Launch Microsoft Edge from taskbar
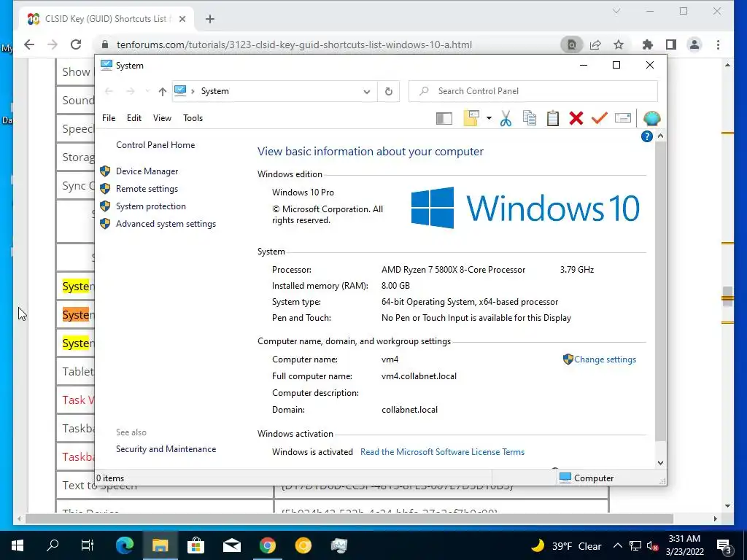 pos(125,545)
